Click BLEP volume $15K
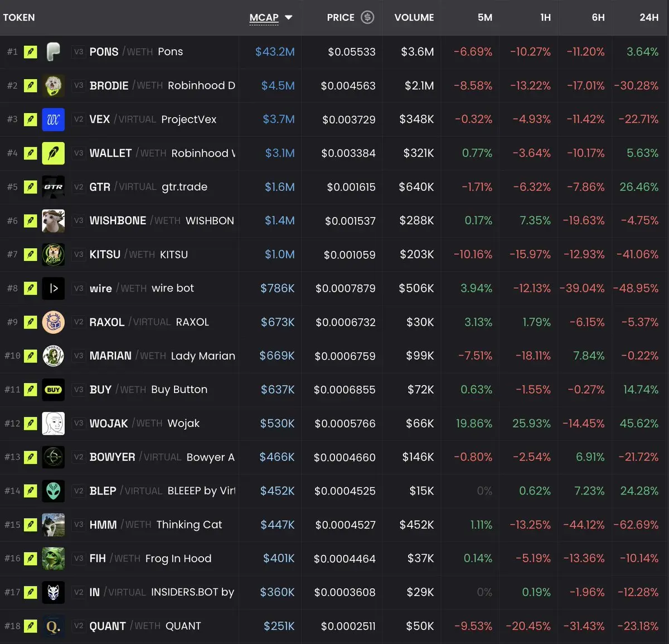The height and width of the screenshot is (644, 669). tap(421, 491)
